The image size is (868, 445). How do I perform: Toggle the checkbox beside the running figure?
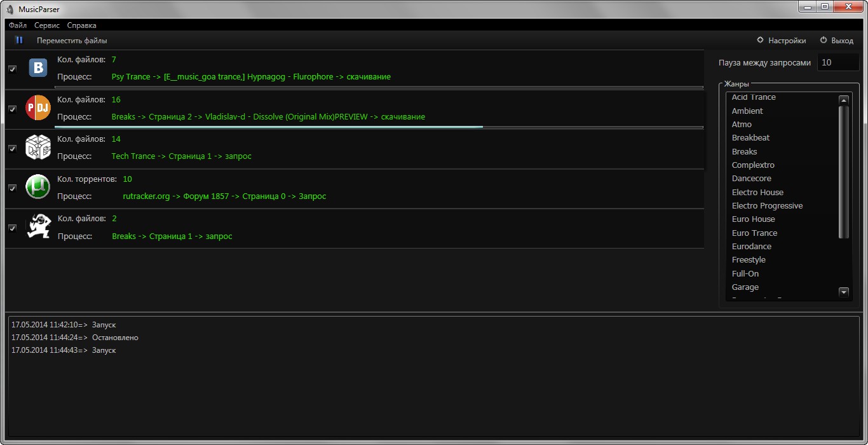pyautogui.click(x=12, y=228)
